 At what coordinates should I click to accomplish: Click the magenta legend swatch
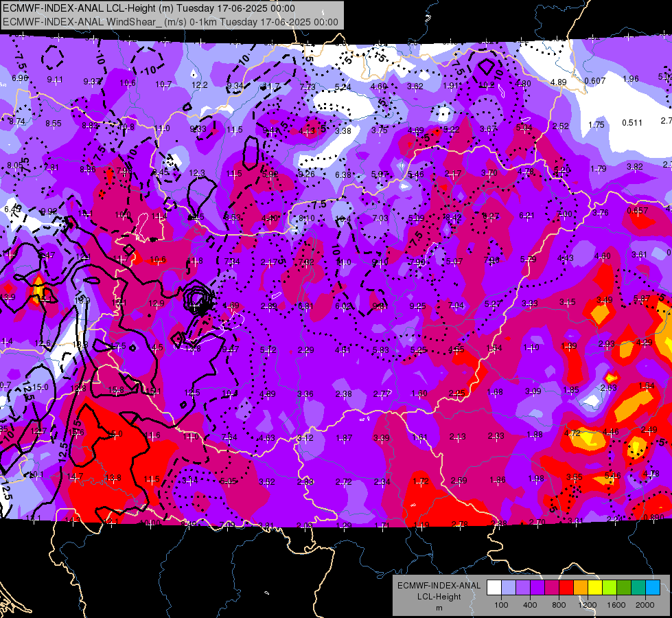[552, 588]
